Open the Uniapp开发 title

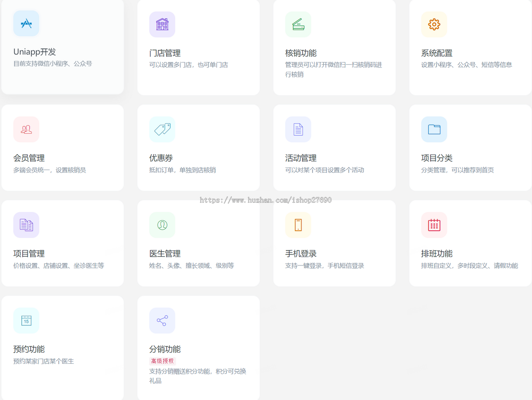pos(35,52)
